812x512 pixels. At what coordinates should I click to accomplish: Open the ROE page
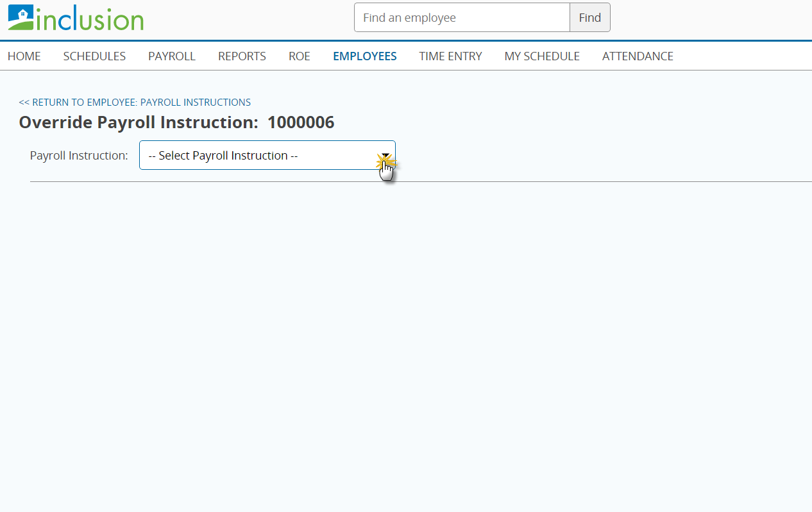300,56
